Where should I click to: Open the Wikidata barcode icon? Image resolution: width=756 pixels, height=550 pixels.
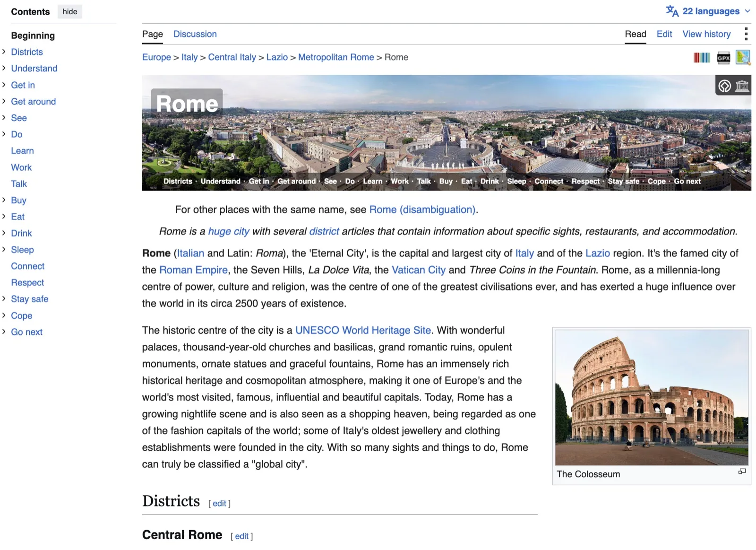click(702, 58)
